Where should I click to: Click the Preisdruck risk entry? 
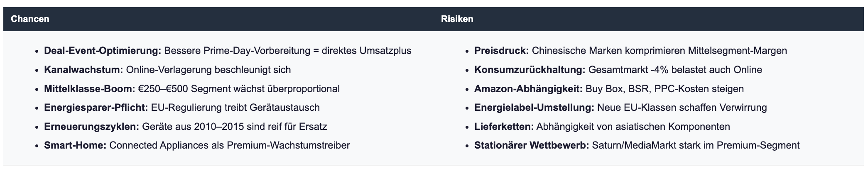coord(501,51)
